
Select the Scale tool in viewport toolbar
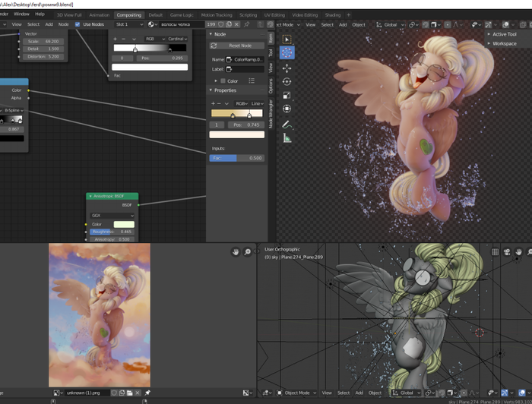pos(287,96)
